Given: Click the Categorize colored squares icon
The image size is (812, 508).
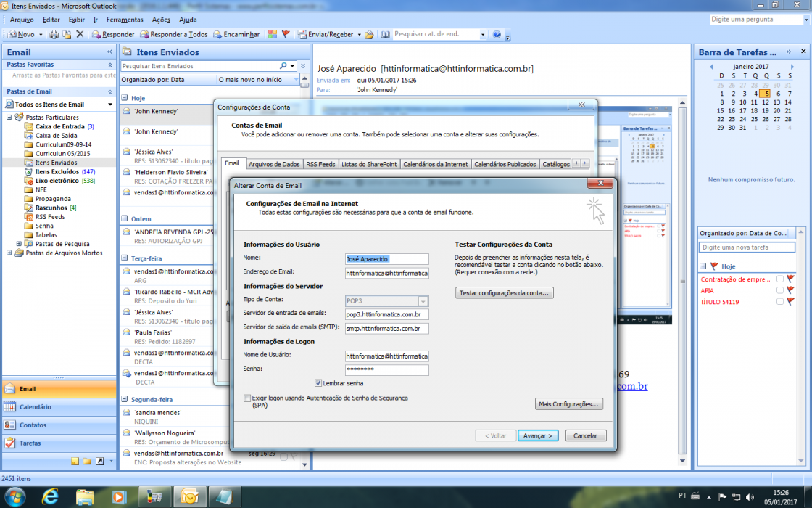Looking at the screenshot, I should pyautogui.click(x=273, y=34).
